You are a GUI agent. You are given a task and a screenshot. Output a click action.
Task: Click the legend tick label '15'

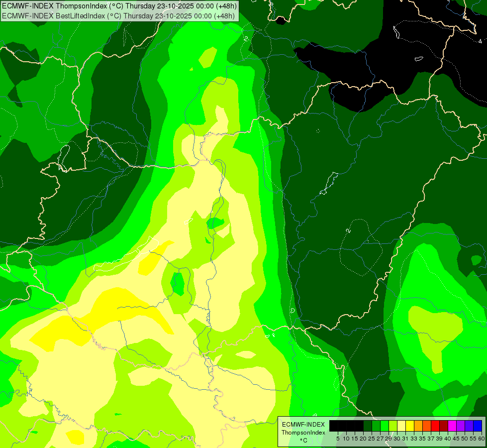click(355, 439)
